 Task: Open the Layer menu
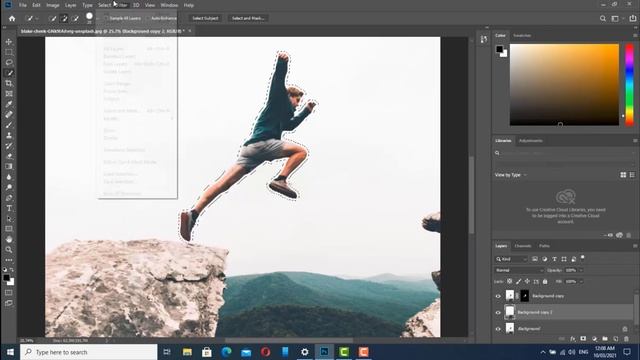tap(71, 5)
